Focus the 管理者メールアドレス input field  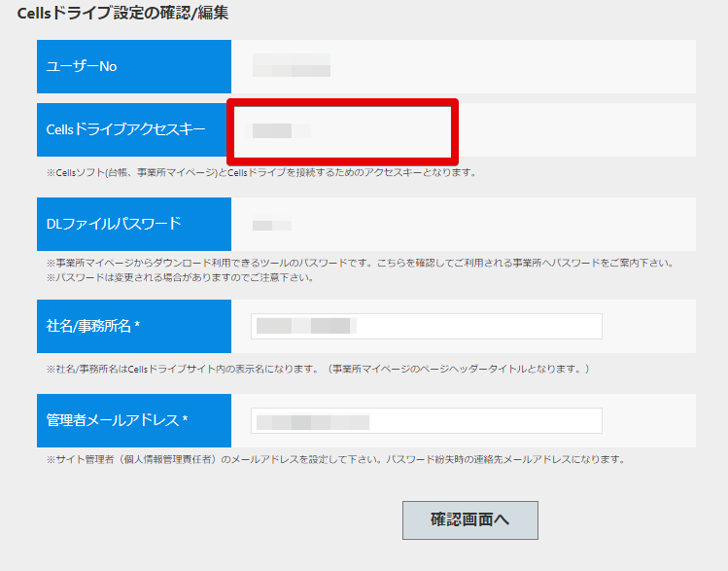pos(427,420)
